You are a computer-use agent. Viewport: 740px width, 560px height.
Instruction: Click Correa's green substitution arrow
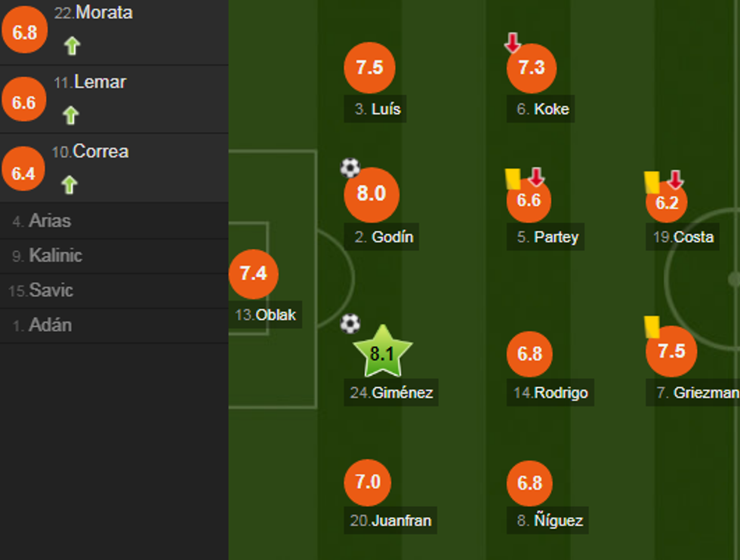pos(69,185)
